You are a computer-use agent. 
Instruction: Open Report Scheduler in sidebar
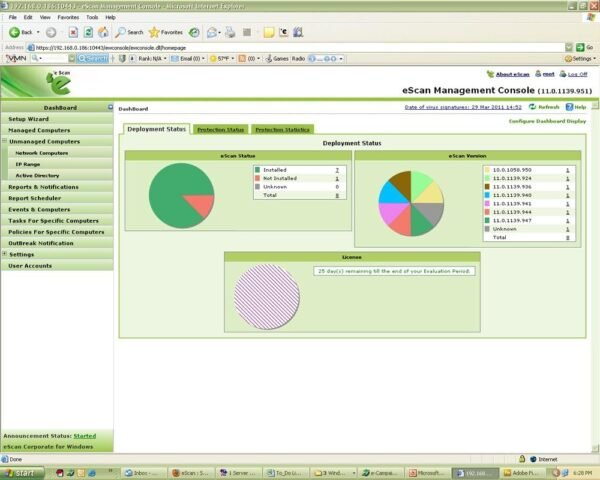57,198
